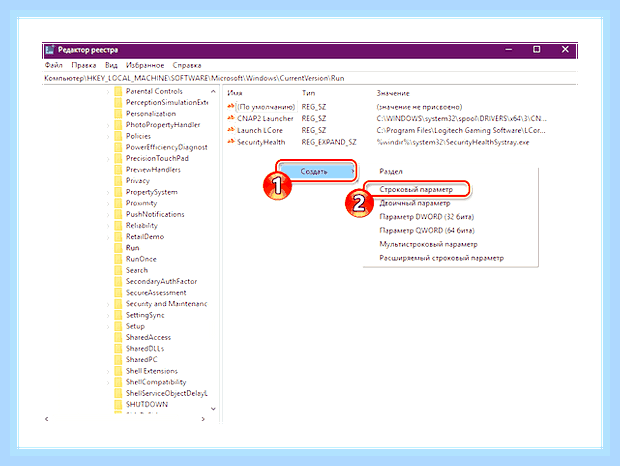Expand the Security and Maintenance key
Image resolution: width=620 pixels, height=466 pixels.
coord(108,304)
